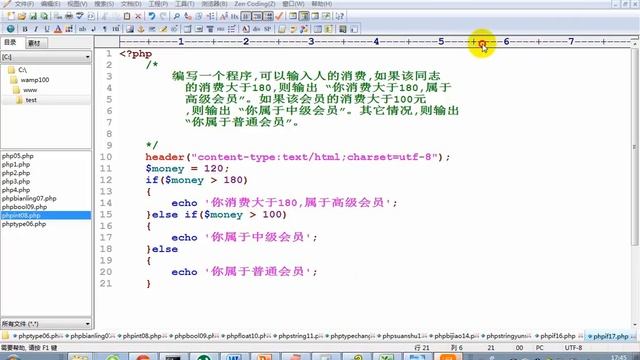Click the red X Delete icon
This screenshot has height=360, width=640.
(x=138, y=16)
